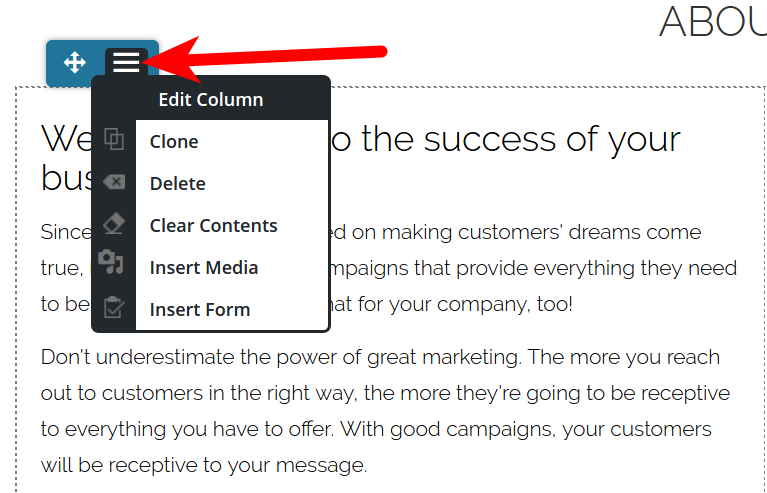The width and height of the screenshot is (767, 493).
Task: Pick Insert Form from the menu
Action: [x=200, y=310]
